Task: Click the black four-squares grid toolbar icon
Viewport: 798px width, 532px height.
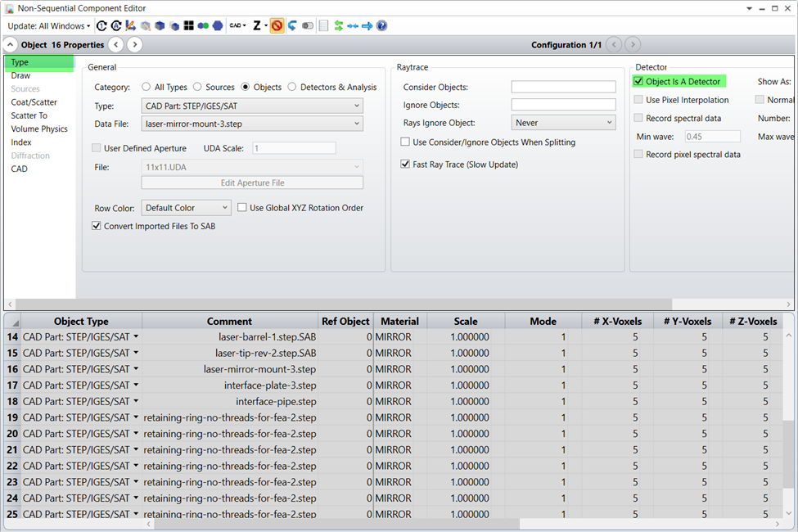Action: pos(189,26)
